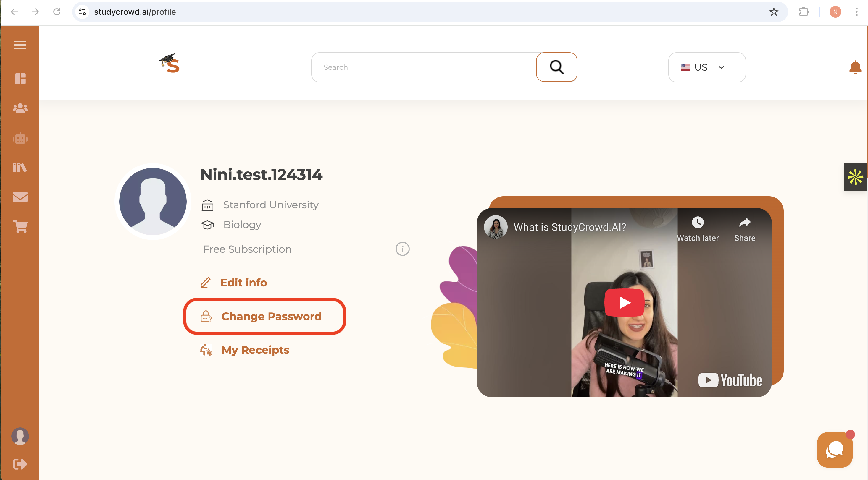Open the dashboard icon in sidebar
The width and height of the screenshot is (868, 480).
click(20, 79)
